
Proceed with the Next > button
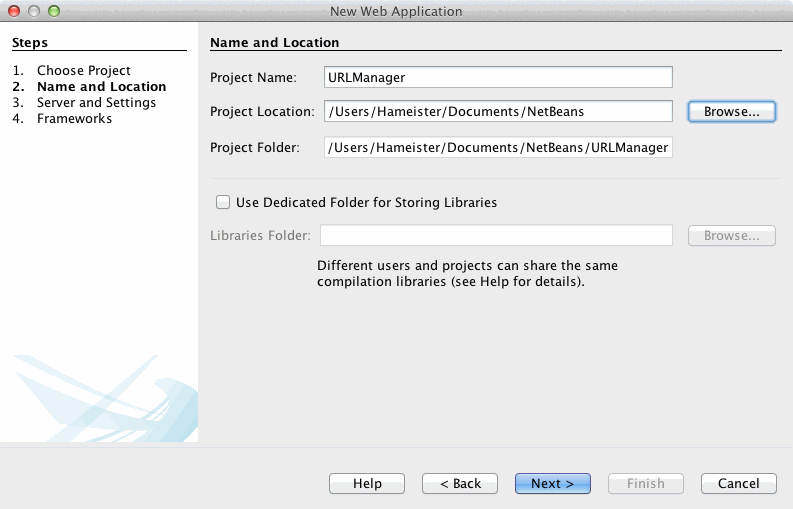point(552,484)
